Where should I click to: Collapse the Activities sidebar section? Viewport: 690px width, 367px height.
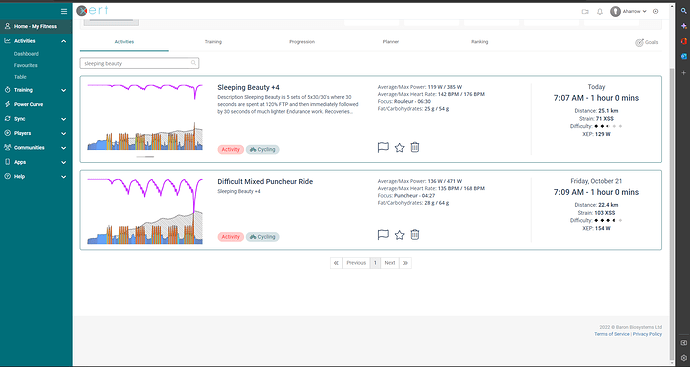63,41
